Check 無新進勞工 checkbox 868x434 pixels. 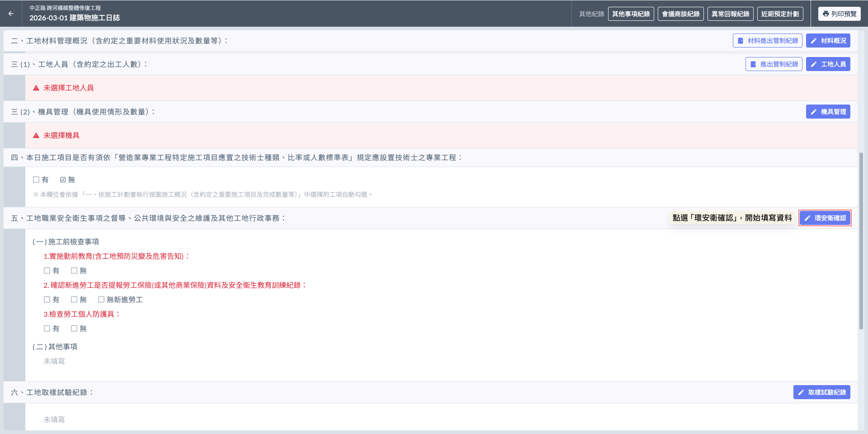101,300
